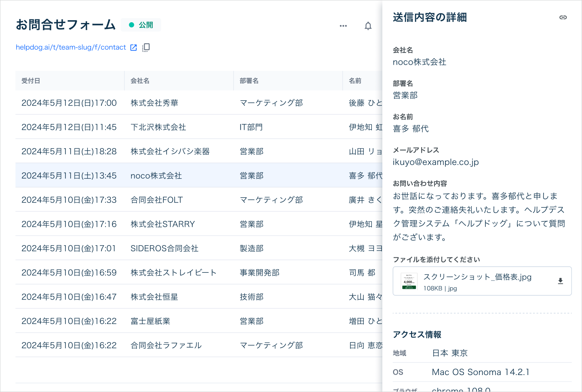Open the スクリーンショット_価格表.jpg attachment
The image size is (582, 392).
[x=477, y=277]
